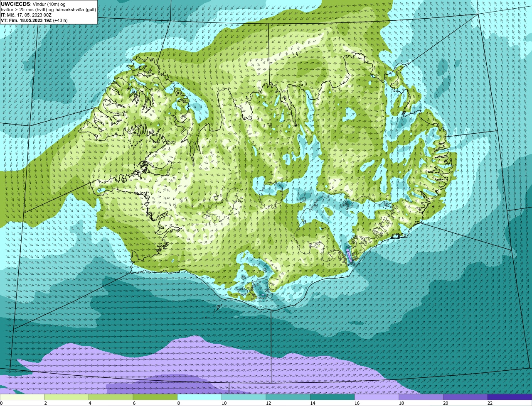Click the legend value label "4"
532x406 pixels.
click(x=90, y=403)
